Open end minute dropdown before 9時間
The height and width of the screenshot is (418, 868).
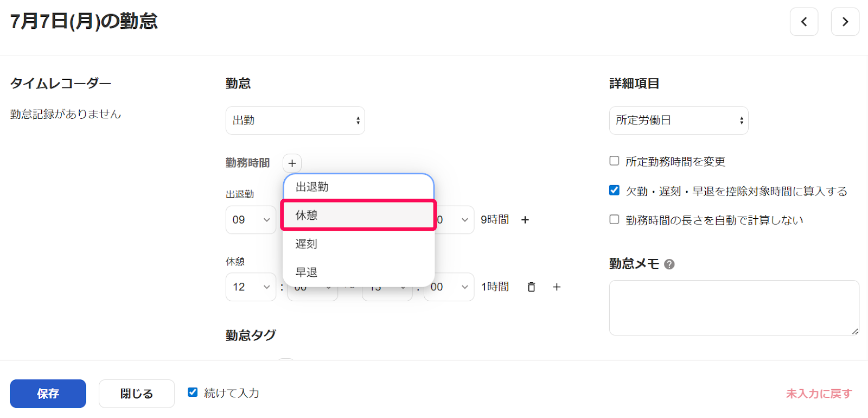point(455,220)
